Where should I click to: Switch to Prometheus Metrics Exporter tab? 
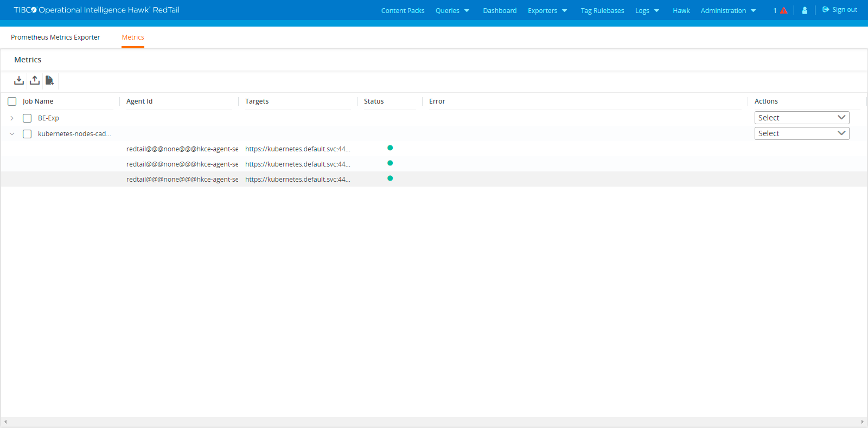point(55,37)
